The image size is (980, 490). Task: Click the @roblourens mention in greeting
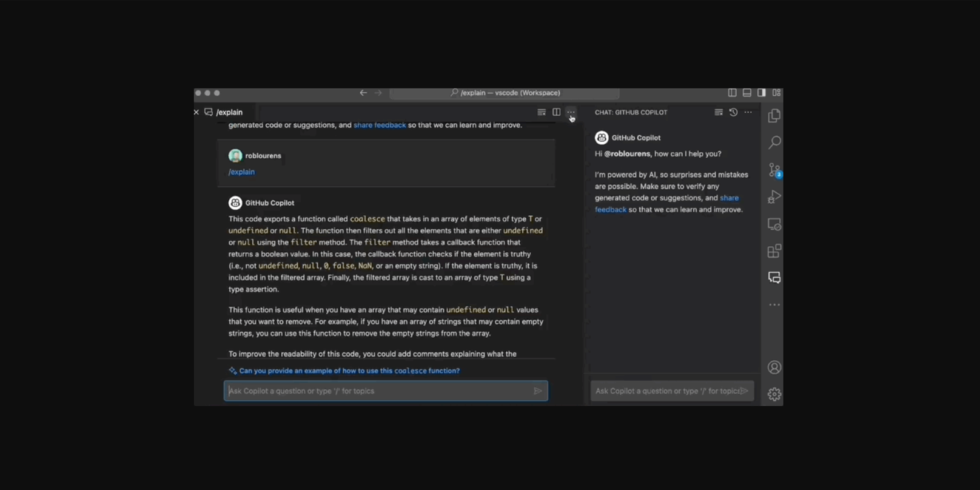[x=627, y=154]
